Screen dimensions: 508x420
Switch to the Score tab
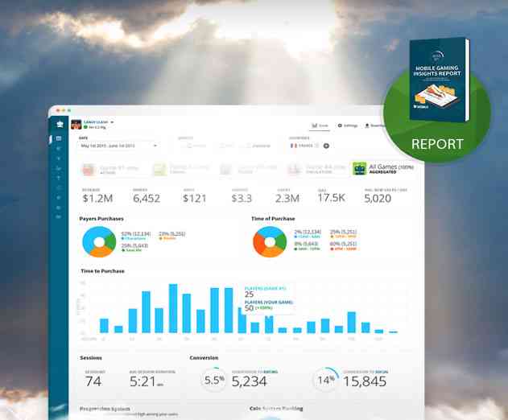(320, 126)
